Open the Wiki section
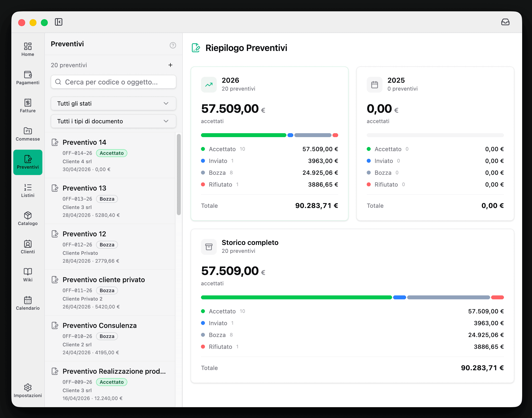The width and height of the screenshot is (532, 418). 28,275
